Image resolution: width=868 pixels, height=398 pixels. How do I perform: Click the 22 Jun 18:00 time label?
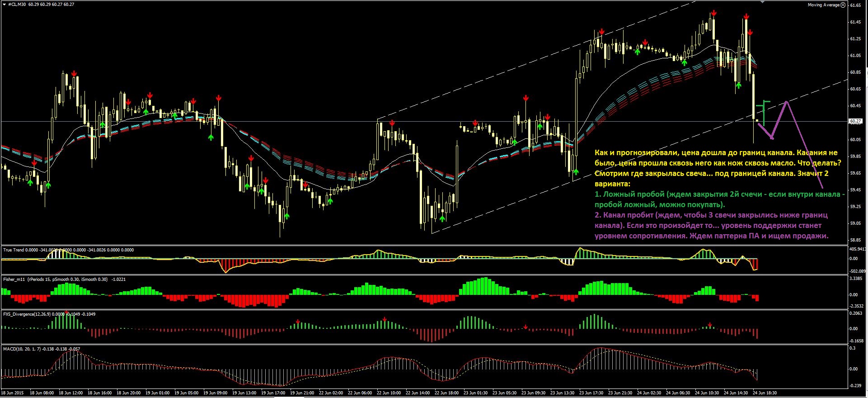[x=446, y=393]
